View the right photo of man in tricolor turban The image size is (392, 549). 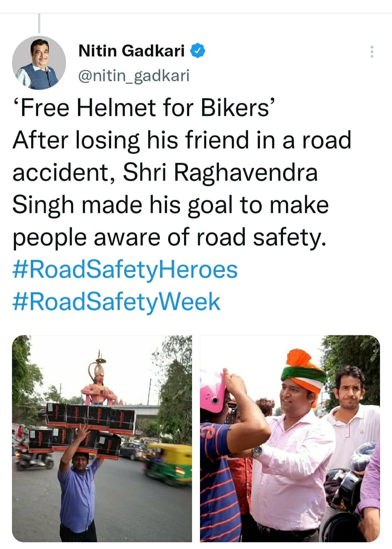coord(290,438)
